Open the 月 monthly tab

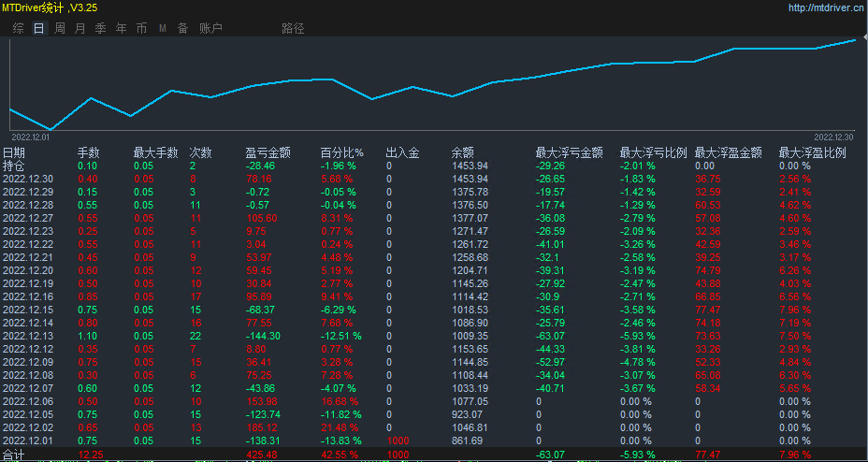[x=80, y=29]
